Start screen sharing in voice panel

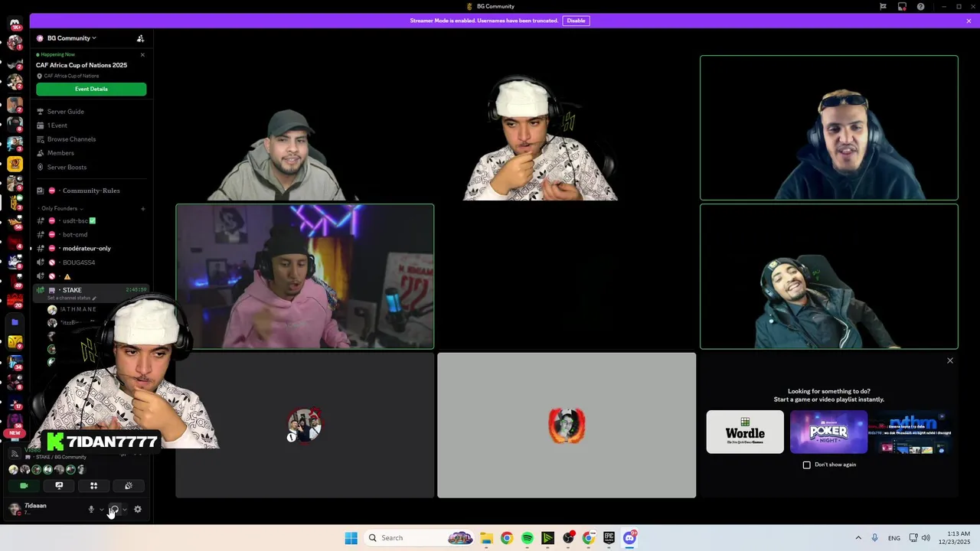(x=59, y=486)
